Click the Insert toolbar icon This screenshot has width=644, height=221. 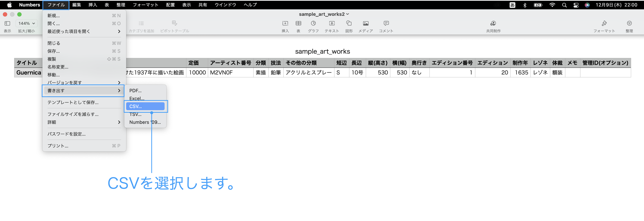pos(285,23)
